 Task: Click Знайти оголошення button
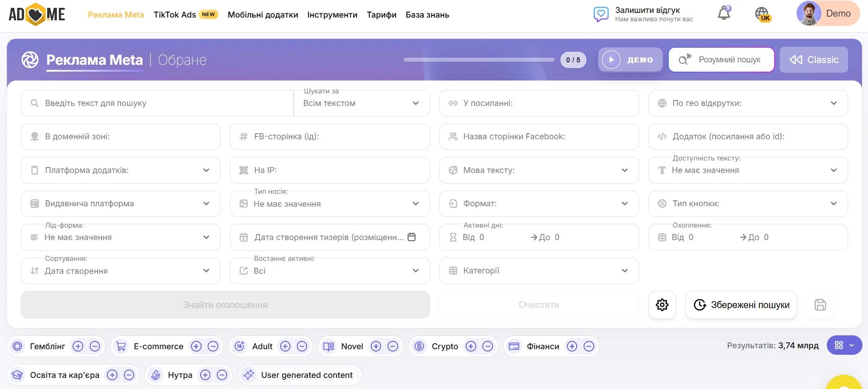225,305
